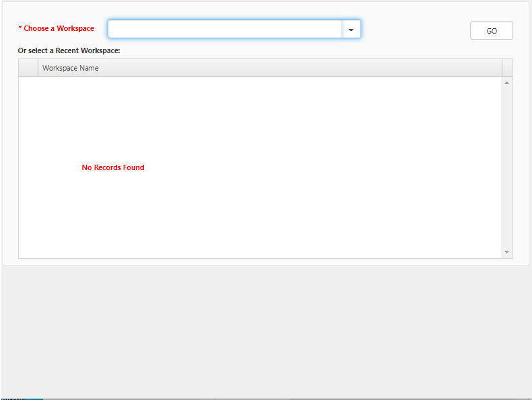Click divider between blank and Workspace Name headers
Screen dimensions: 532x400
point(38,68)
